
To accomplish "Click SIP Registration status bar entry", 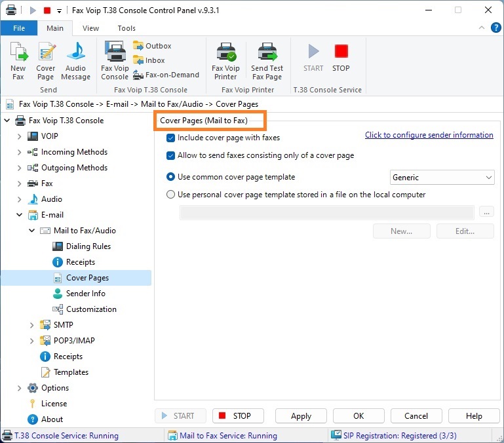I will [394, 436].
